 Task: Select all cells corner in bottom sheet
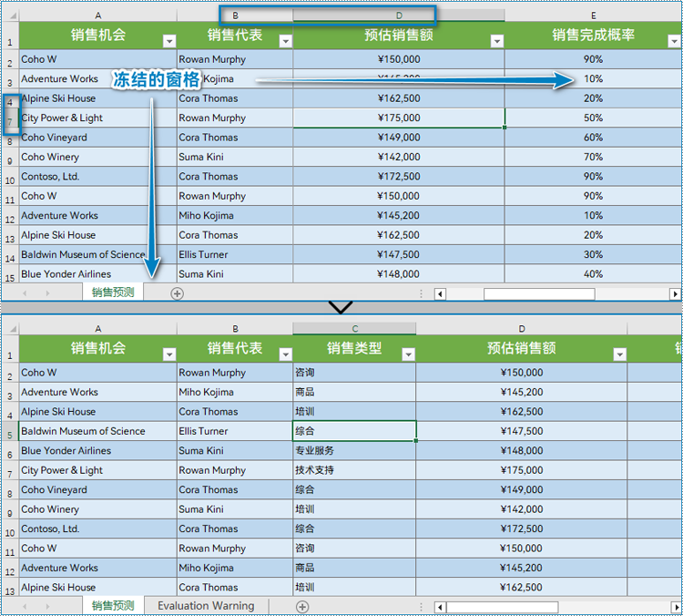[13, 329]
